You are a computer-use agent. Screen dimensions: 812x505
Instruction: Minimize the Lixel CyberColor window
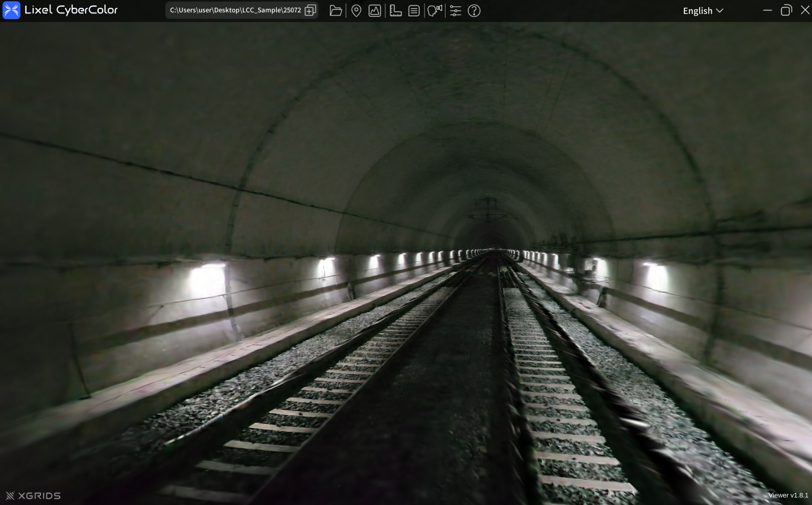click(768, 10)
